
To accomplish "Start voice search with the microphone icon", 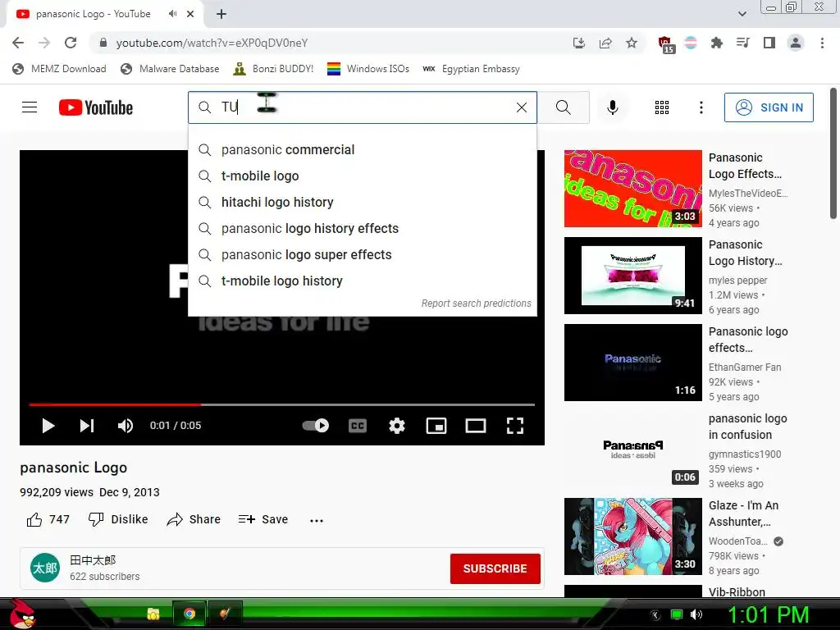I will (612, 107).
